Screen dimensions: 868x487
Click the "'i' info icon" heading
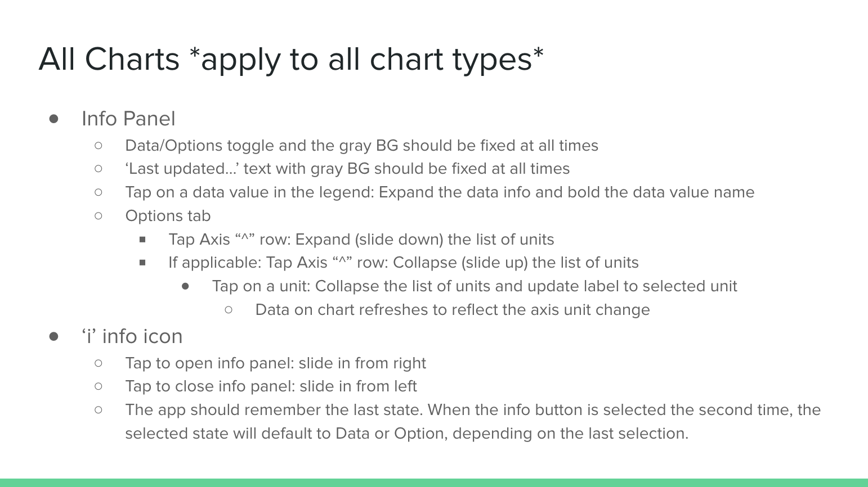pyautogui.click(x=132, y=336)
